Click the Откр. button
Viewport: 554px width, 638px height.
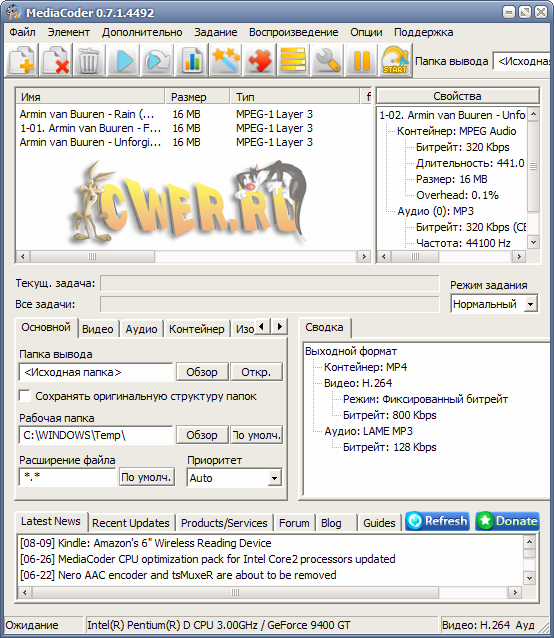[x=256, y=372]
